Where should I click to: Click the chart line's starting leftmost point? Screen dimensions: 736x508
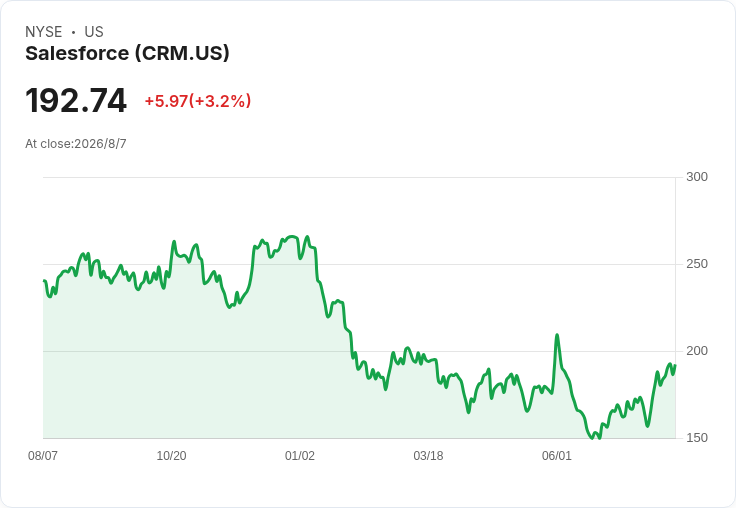tap(44, 281)
